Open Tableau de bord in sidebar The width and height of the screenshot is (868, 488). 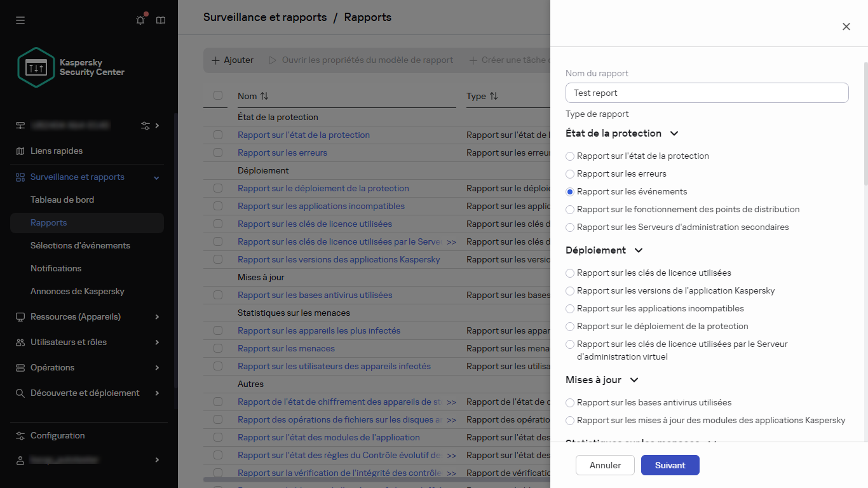62,200
